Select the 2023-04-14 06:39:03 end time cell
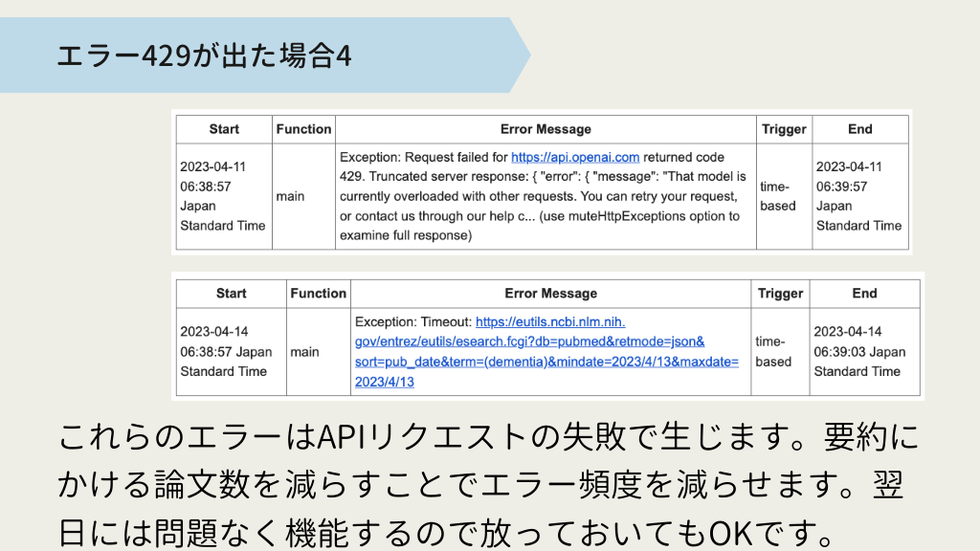980x551 pixels. [859, 351]
